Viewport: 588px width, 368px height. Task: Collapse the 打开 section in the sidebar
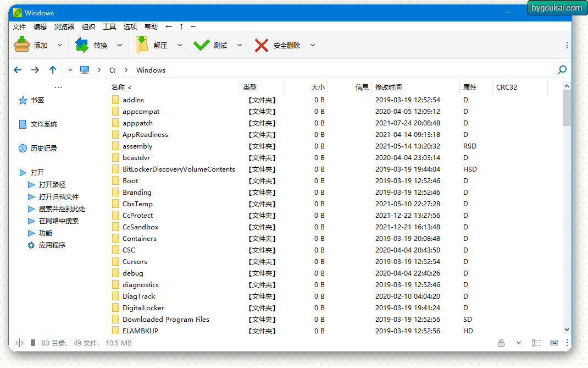coord(23,173)
